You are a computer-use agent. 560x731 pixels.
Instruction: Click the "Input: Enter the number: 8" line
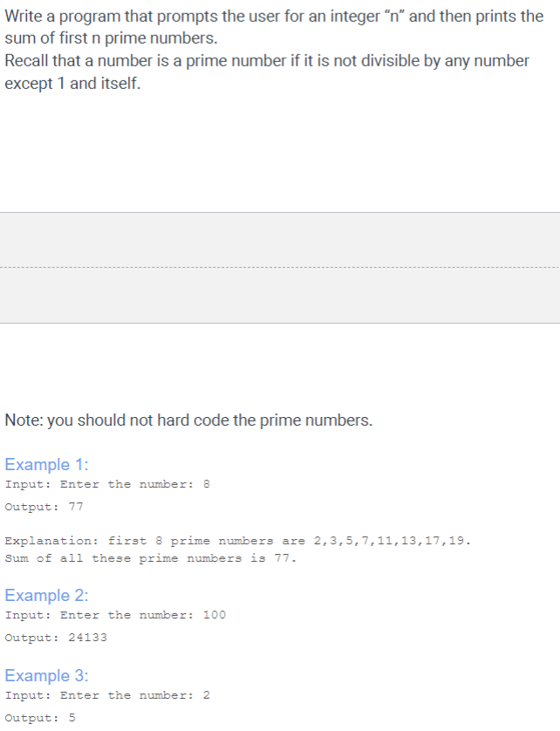(107, 484)
